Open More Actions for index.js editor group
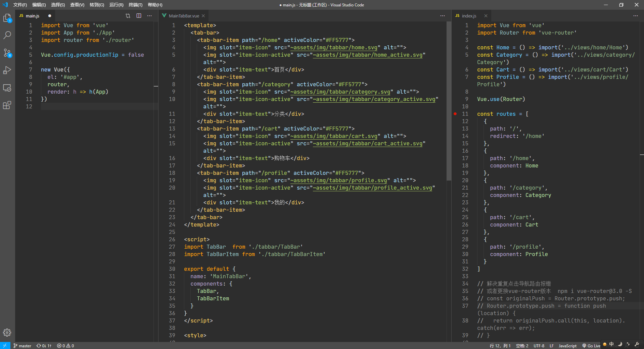This screenshot has height=349, width=644. pyautogui.click(x=635, y=16)
